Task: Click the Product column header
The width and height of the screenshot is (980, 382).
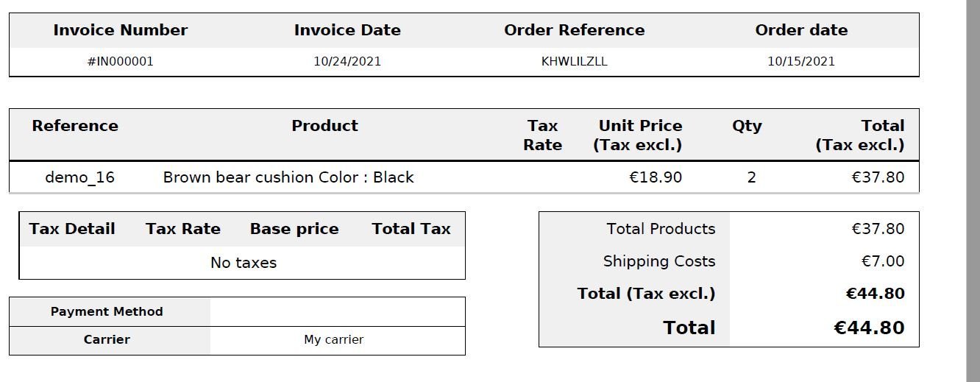Action: click(x=324, y=126)
